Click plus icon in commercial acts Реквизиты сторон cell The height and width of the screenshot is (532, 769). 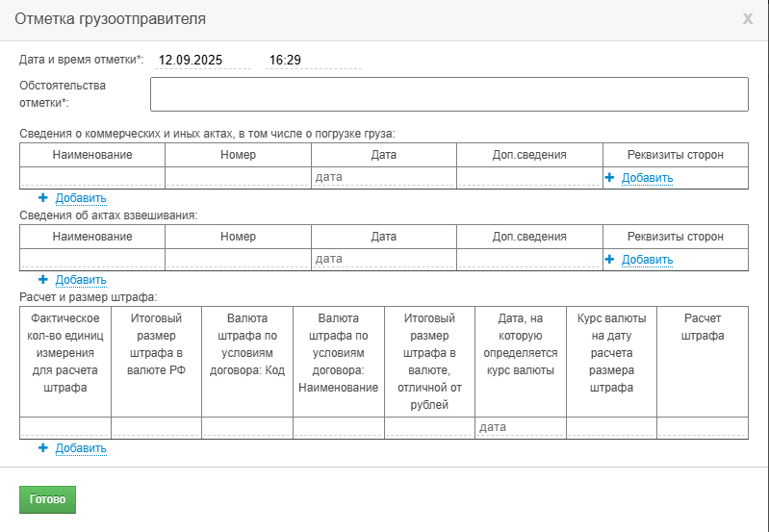pos(609,178)
